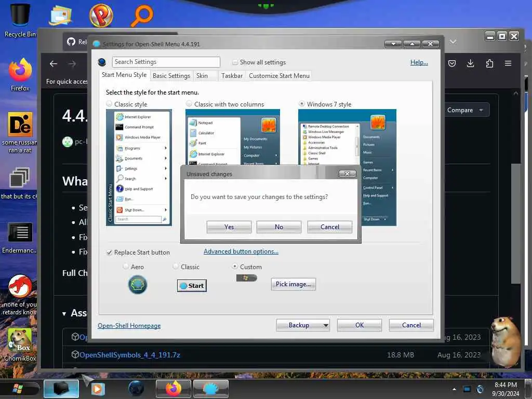Open the Backup dropdown button
Screen dimensions: 532x399
(x=303, y=325)
